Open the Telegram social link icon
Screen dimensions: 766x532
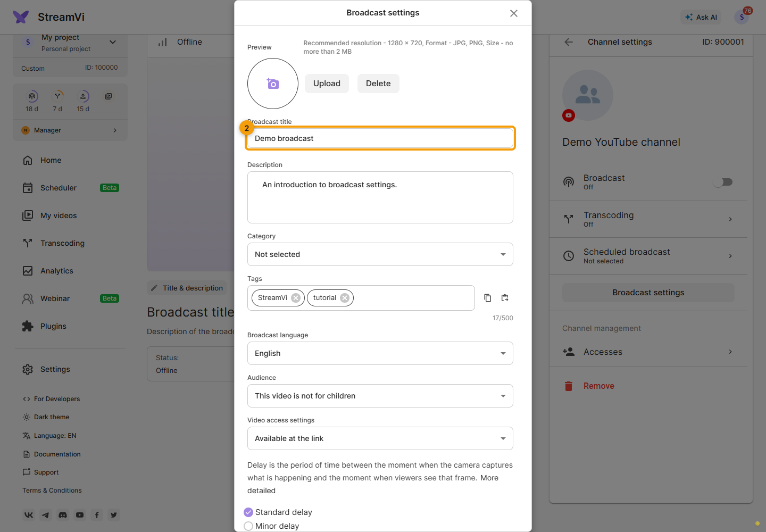click(46, 515)
